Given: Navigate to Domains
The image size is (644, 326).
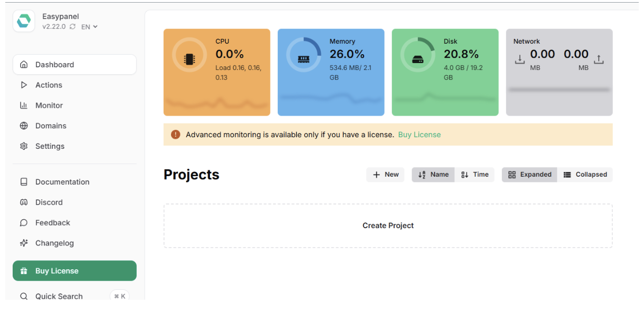Looking at the screenshot, I should click(x=74, y=126).
